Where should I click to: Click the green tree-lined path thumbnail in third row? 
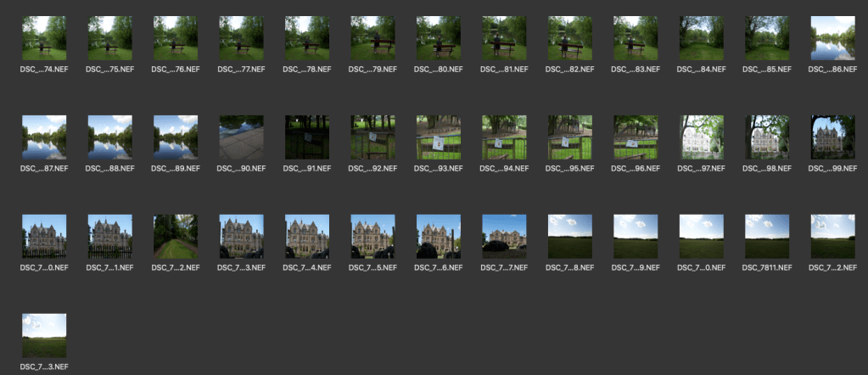point(175,236)
